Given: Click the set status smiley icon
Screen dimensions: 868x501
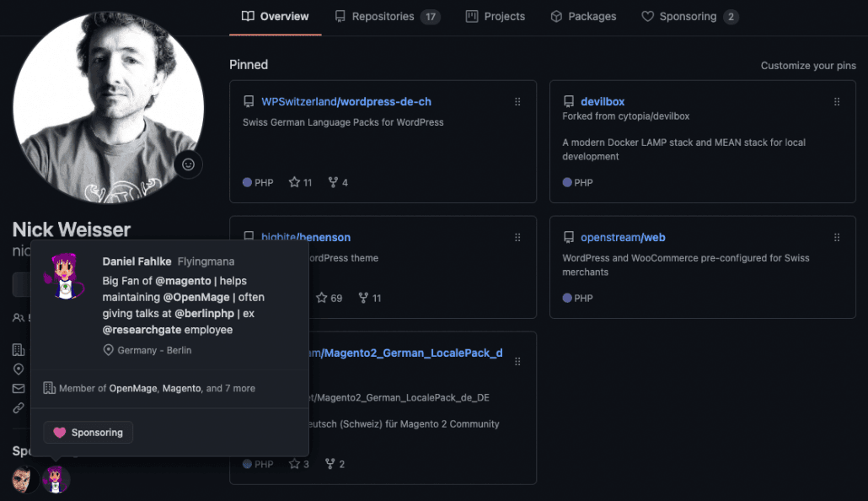Looking at the screenshot, I should click(188, 164).
